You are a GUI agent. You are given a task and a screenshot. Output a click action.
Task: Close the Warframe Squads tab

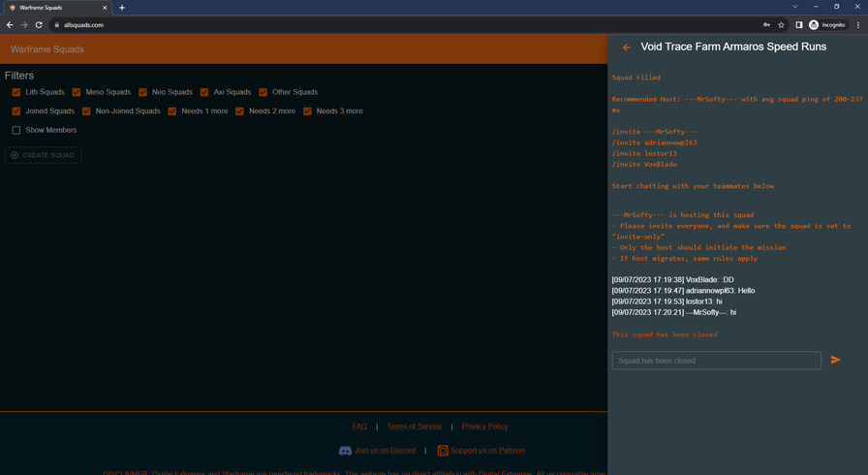click(x=105, y=8)
